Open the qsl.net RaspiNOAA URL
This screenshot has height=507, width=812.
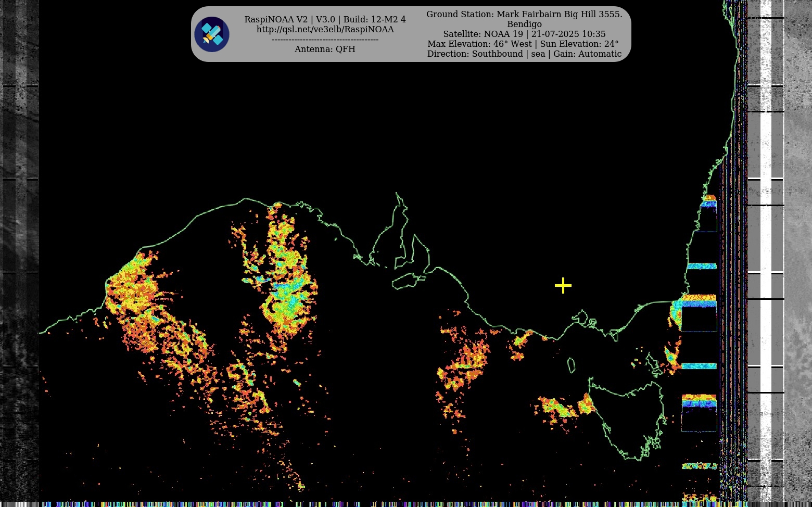tap(325, 30)
